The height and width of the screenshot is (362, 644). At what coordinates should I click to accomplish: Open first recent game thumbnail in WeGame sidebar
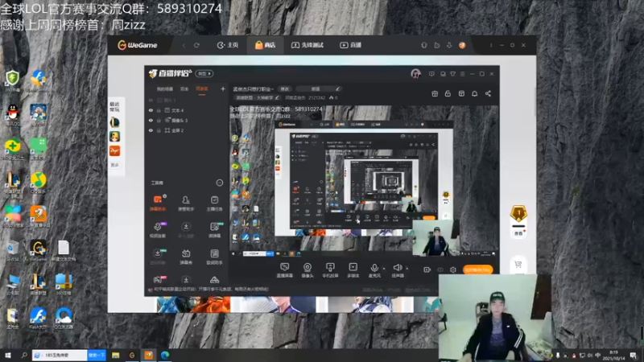114,122
